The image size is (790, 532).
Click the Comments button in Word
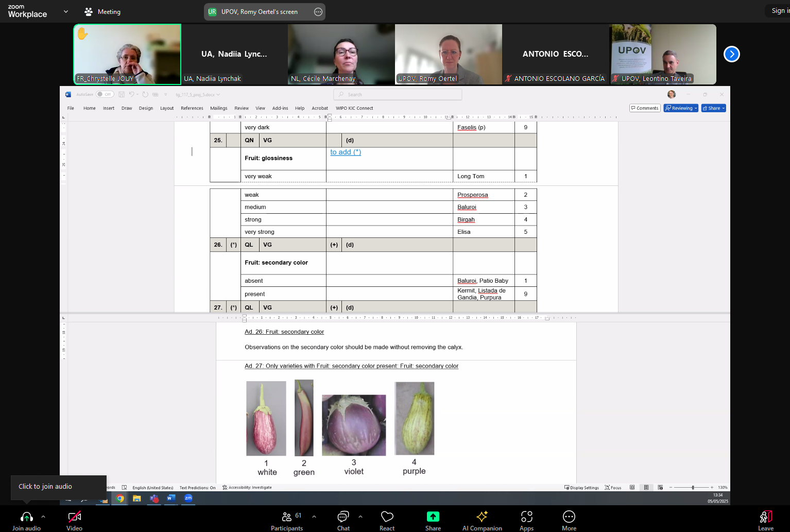(x=645, y=108)
